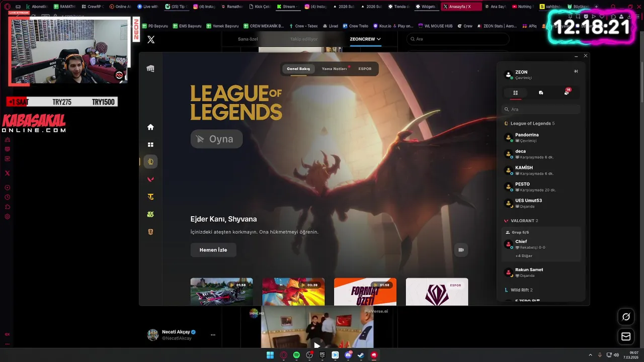Screen dimensions: 644x362
Task: Open the friends list tab icon
Action: (x=515, y=93)
